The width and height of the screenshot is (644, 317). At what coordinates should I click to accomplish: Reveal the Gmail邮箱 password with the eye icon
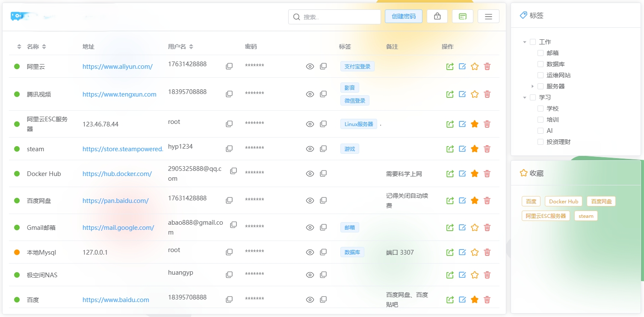pyautogui.click(x=310, y=227)
